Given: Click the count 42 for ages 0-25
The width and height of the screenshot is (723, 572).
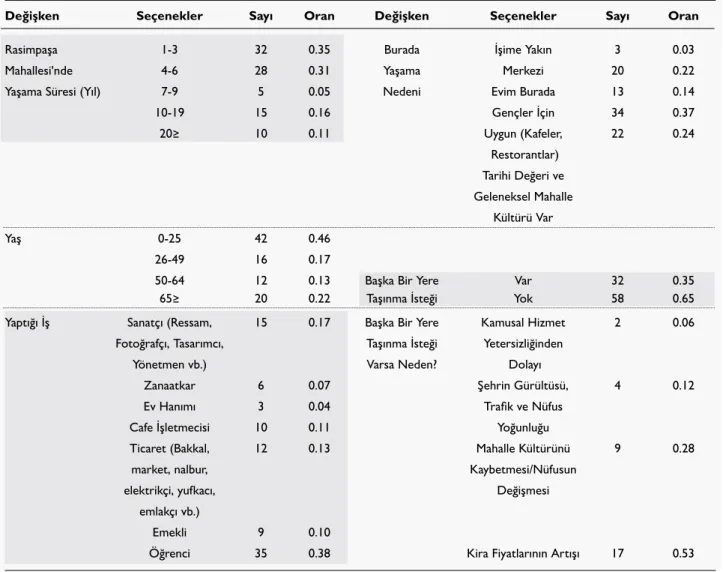Looking at the screenshot, I should (x=261, y=239).
